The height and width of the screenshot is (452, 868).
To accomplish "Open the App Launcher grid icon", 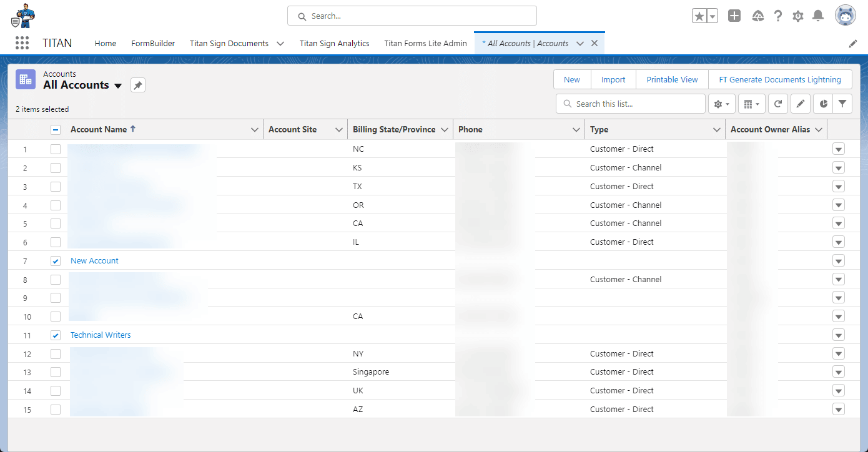I will coord(22,43).
